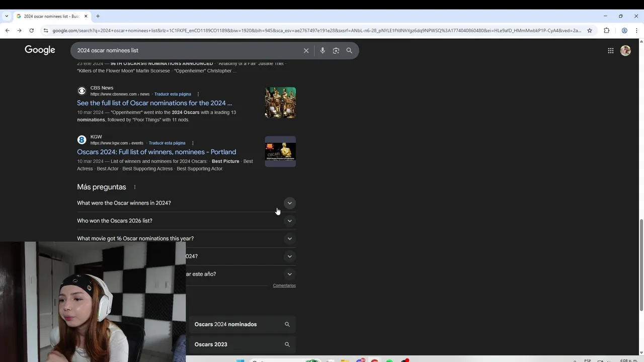
Task: Go forward to the next page
Action: point(19,31)
